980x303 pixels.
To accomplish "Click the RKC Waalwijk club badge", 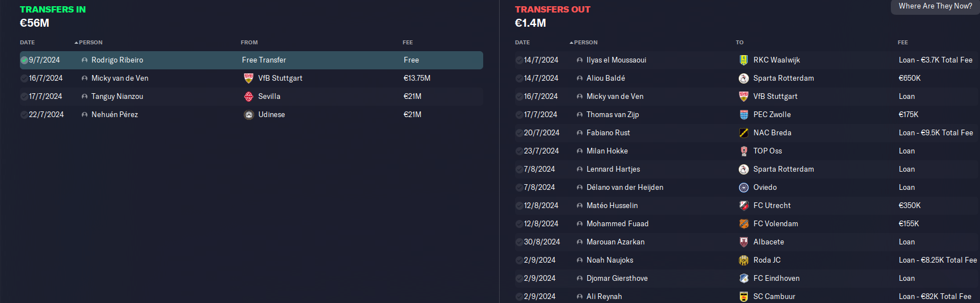I will coord(743,60).
